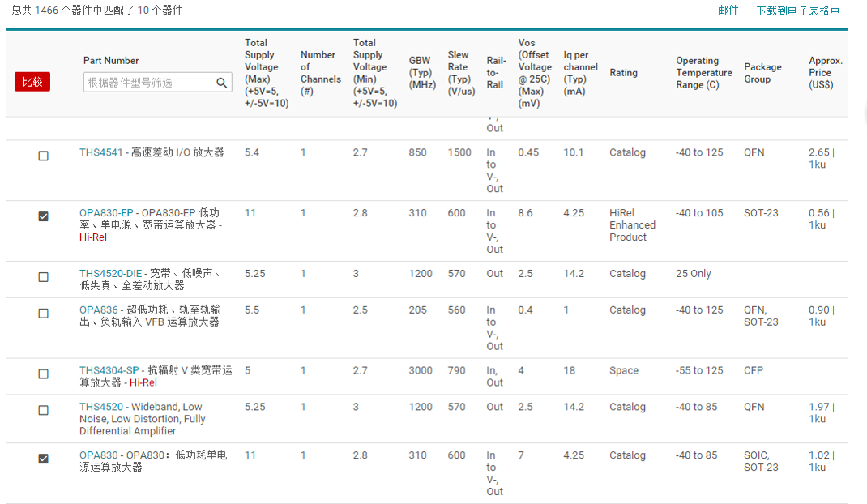Click the Space rating cell
The image size is (867, 504).
click(x=624, y=370)
